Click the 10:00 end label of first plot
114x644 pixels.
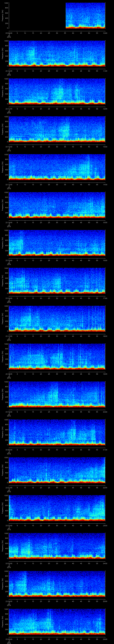[105, 33]
